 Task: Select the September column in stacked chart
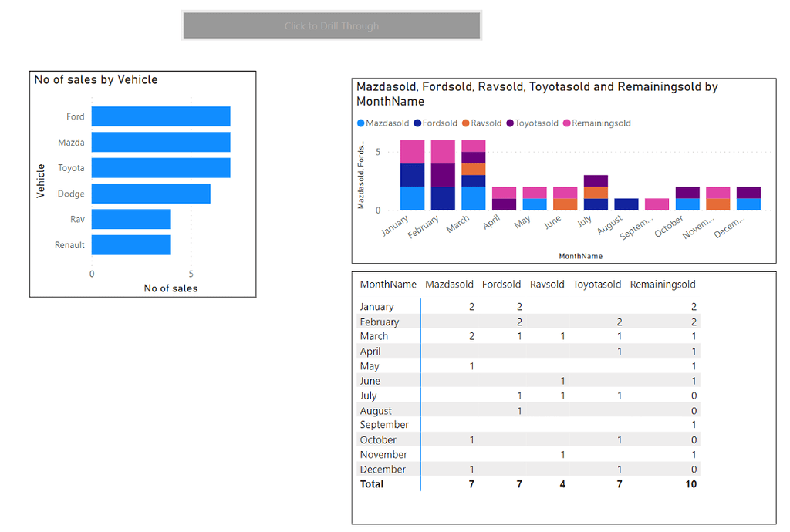coord(657,204)
